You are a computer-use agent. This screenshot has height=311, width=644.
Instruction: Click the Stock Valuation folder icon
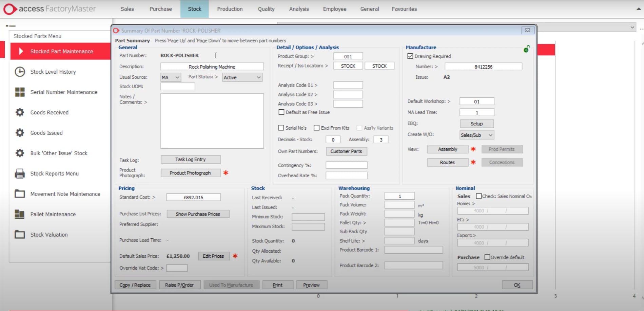coord(20,235)
